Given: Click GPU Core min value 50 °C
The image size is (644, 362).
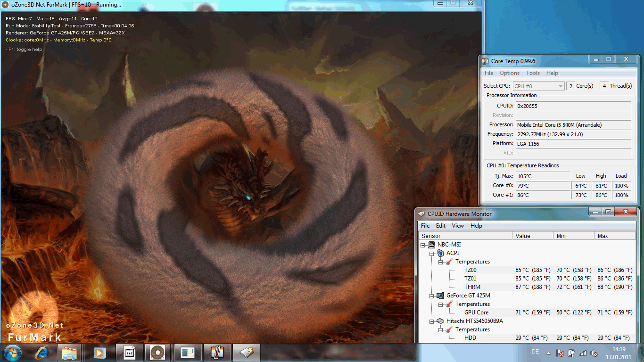Looking at the screenshot, I should point(574,313).
